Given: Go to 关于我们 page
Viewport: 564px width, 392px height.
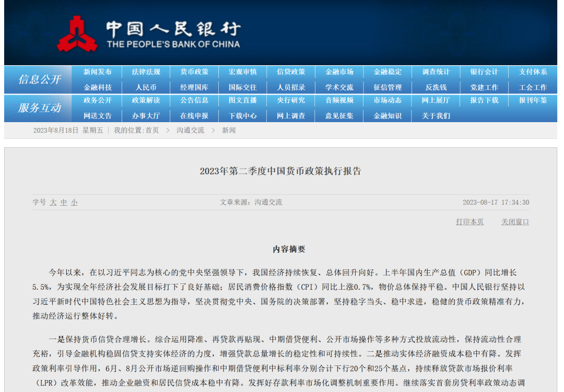Looking at the screenshot, I should pyautogui.click(x=436, y=115).
